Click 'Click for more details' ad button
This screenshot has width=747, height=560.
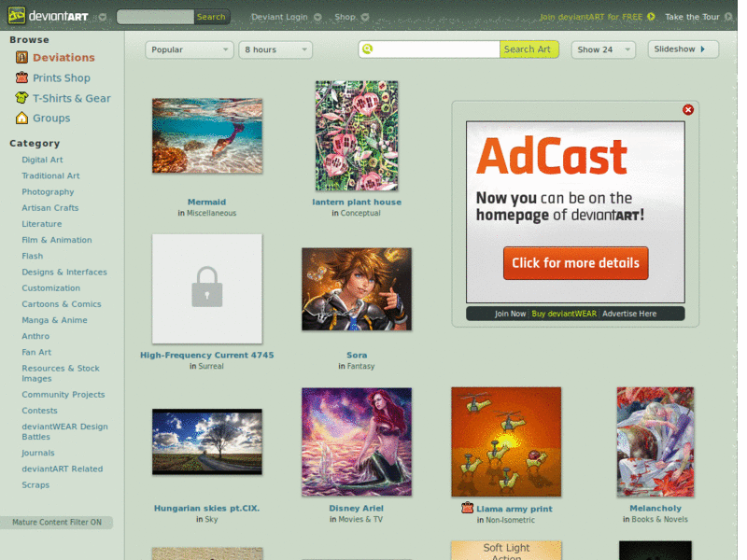tap(575, 263)
